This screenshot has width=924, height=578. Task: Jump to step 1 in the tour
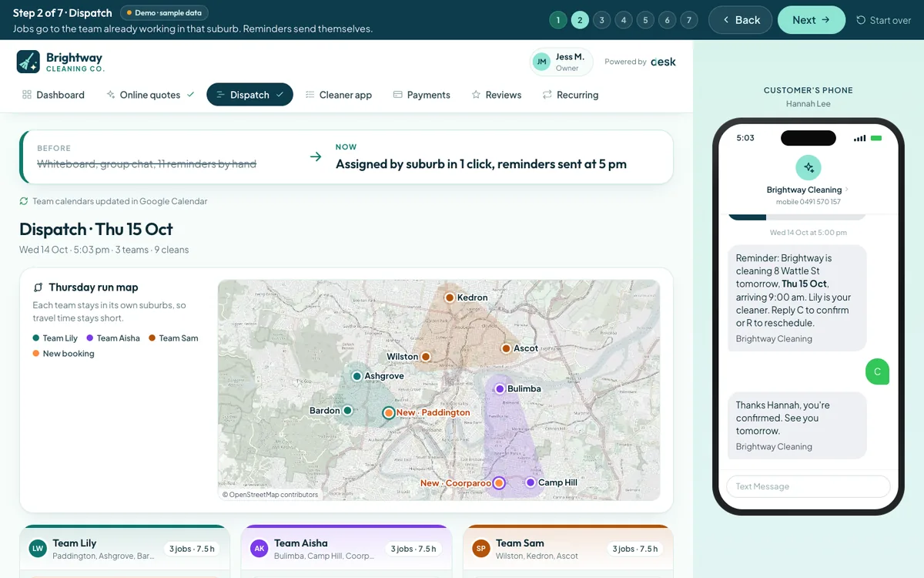(558, 20)
